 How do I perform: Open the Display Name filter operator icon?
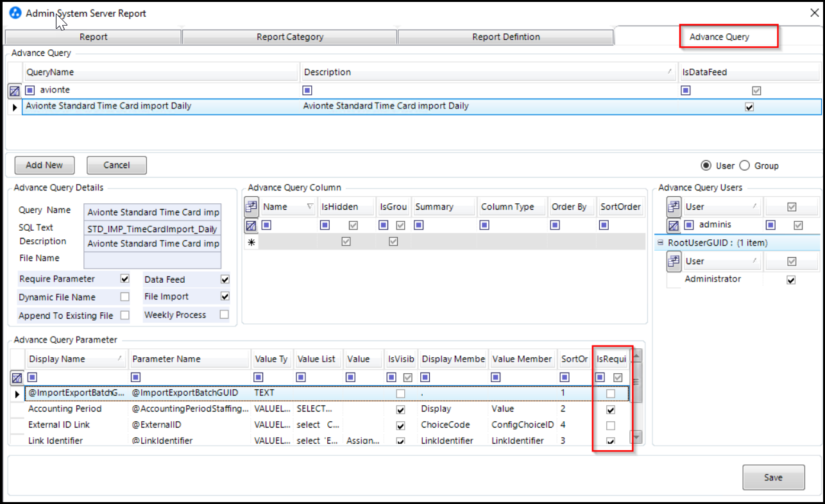point(33,377)
